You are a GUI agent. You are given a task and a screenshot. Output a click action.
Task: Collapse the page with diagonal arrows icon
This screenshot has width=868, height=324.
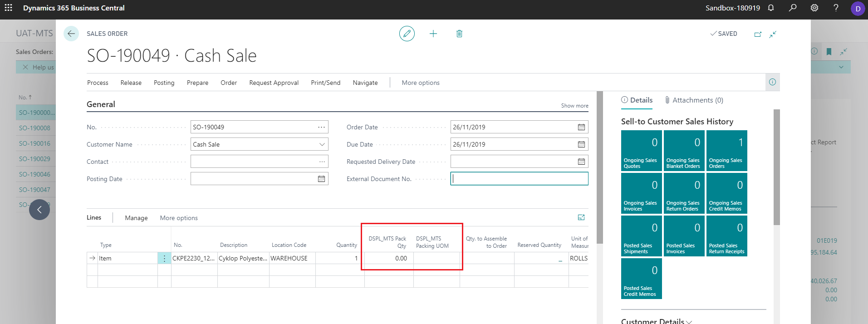773,34
